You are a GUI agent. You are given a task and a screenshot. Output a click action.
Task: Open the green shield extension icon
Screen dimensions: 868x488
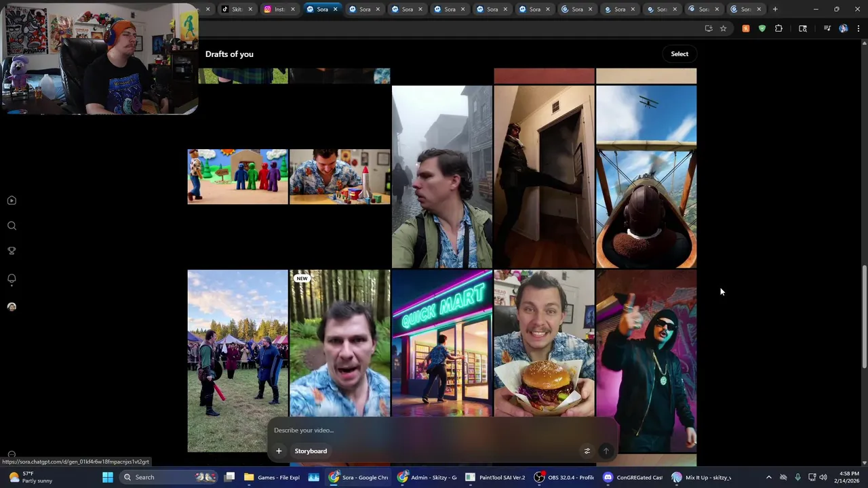click(762, 28)
